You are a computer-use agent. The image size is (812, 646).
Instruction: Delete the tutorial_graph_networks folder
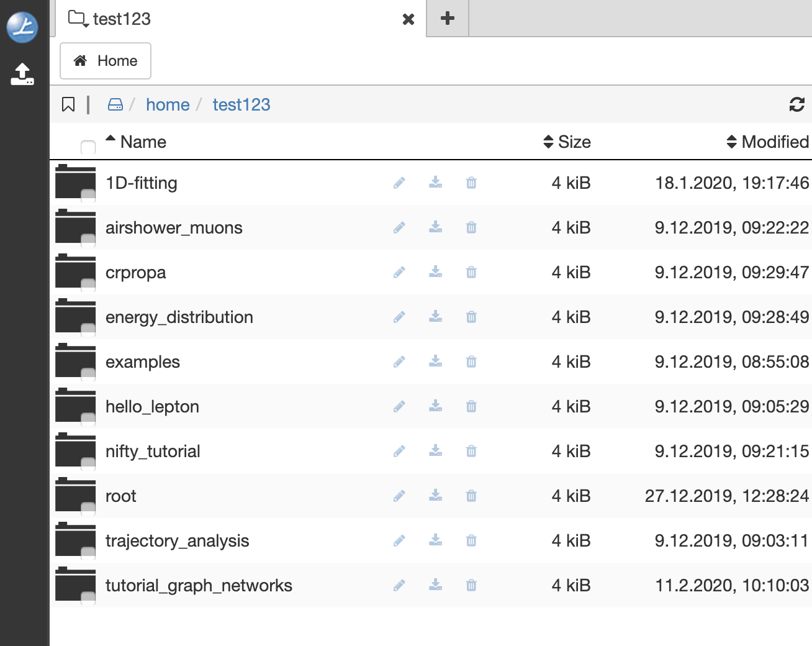click(x=471, y=585)
